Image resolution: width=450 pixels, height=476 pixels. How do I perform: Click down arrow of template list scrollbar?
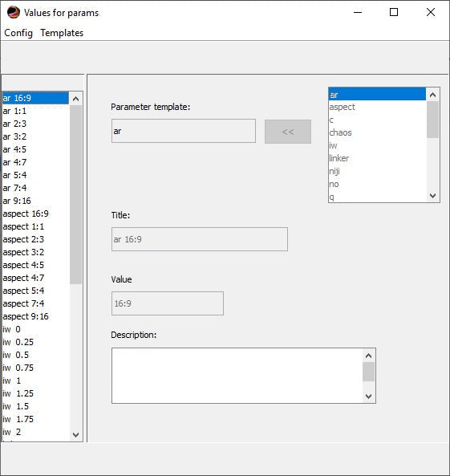432,196
